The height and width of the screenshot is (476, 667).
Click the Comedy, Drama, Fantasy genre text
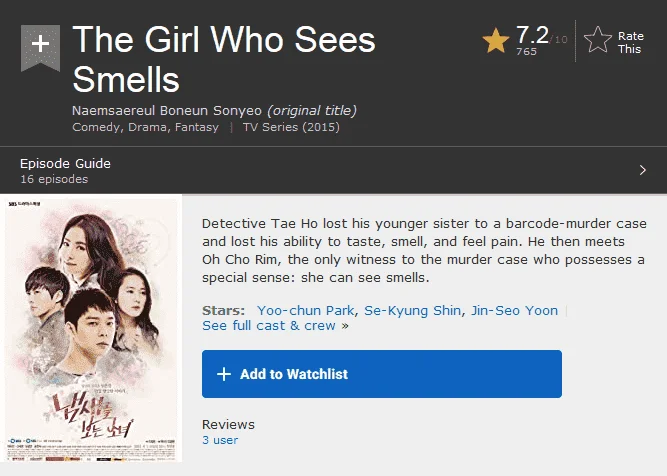[x=145, y=127]
